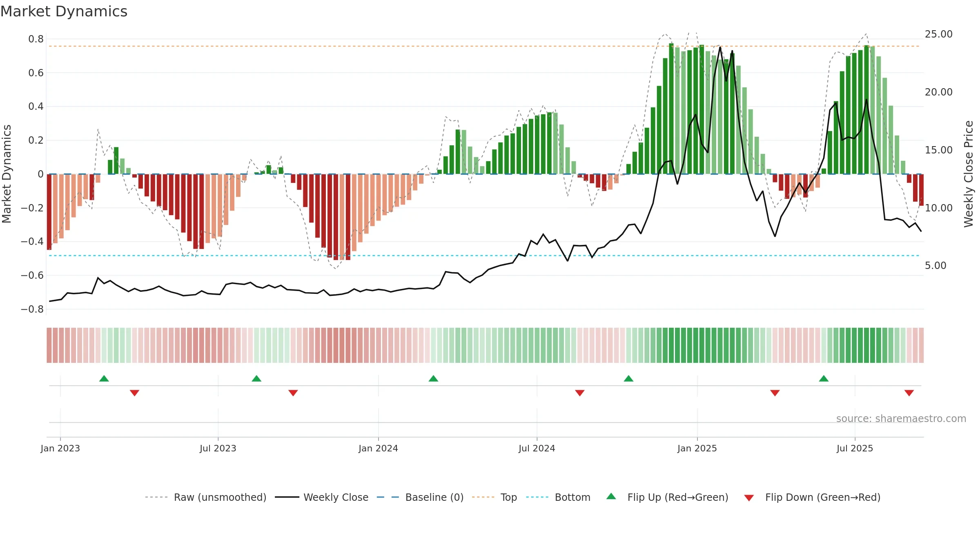Click the red Flip Down legend triangle
The height and width of the screenshot is (551, 980).
(749, 498)
